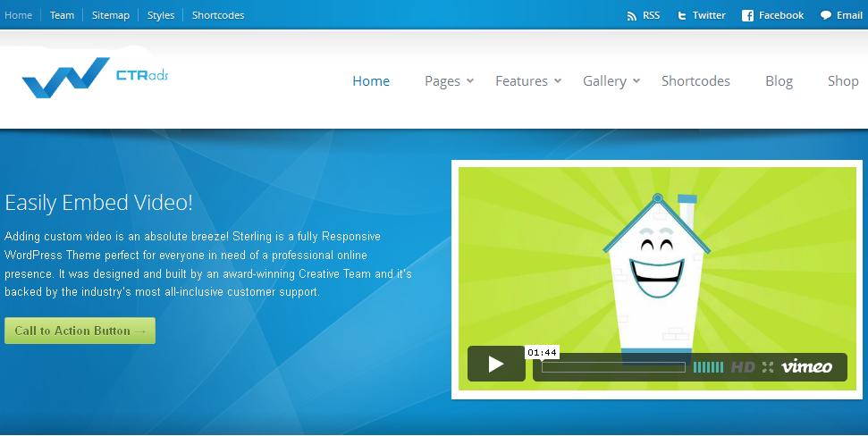The width and height of the screenshot is (868, 436).
Task: Open the Gallery main navigation item
Action: [x=604, y=81]
